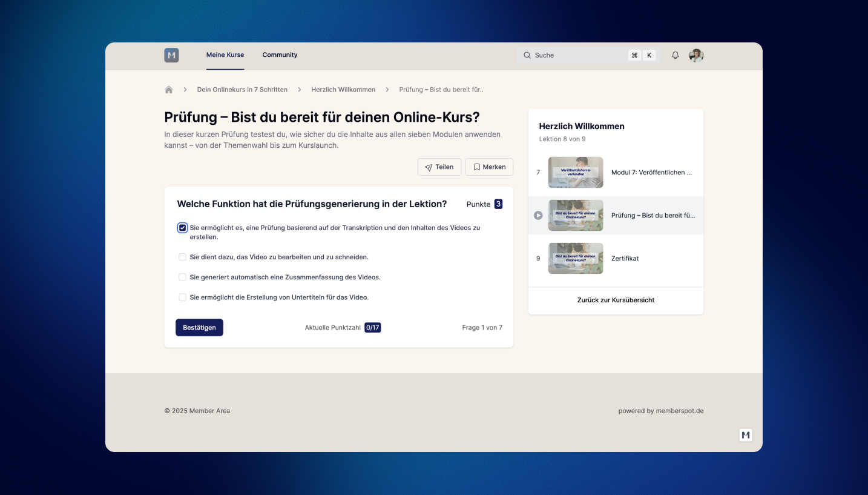Click first breadcrumb chevron separator
The height and width of the screenshot is (495, 868).
185,90
